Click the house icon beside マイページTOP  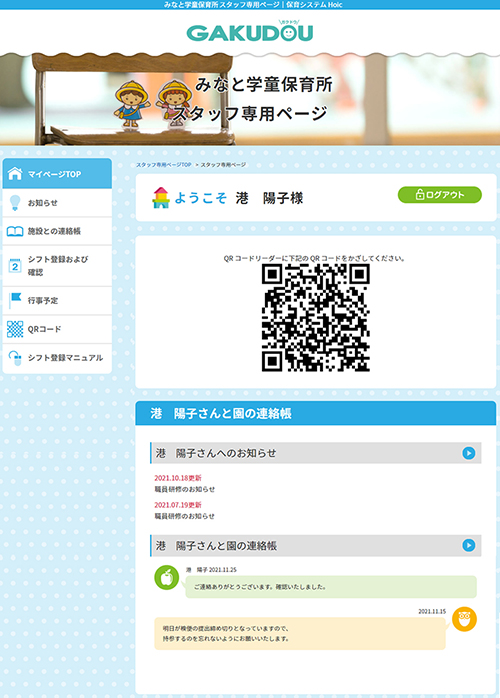point(15,174)
